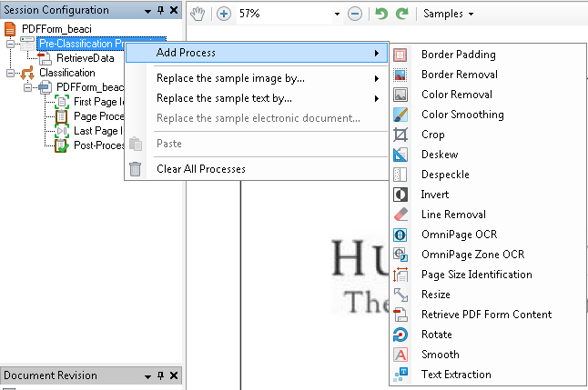Select Retrieve PDF Form Content
This screenshot has height=390, width=588.
[486, 315]
